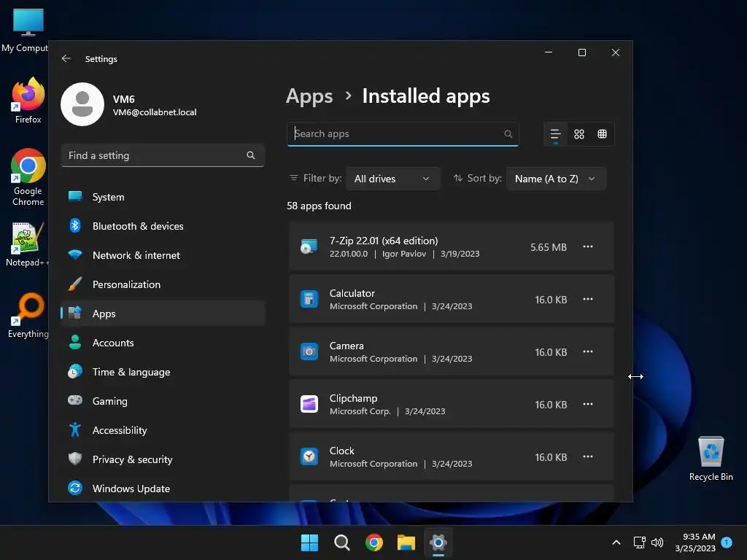Select Apps in the sidebar
Screen dimensions: 747x560
pos(163,314)
